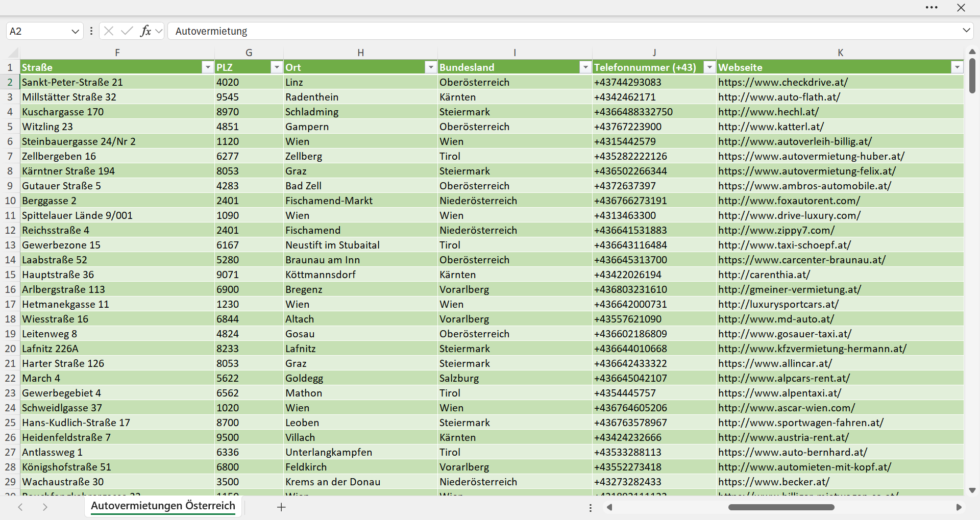980x520 pixels.
Task: Select the Autovermietungen Österreich sheet tab
Action: pos(163,506)
